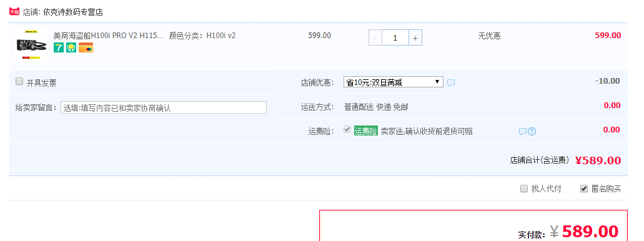Screen dimensions: 644x241
Task: Open the 店铺优惠 省10元:双旦满减 dropdown
Action: 394,82
